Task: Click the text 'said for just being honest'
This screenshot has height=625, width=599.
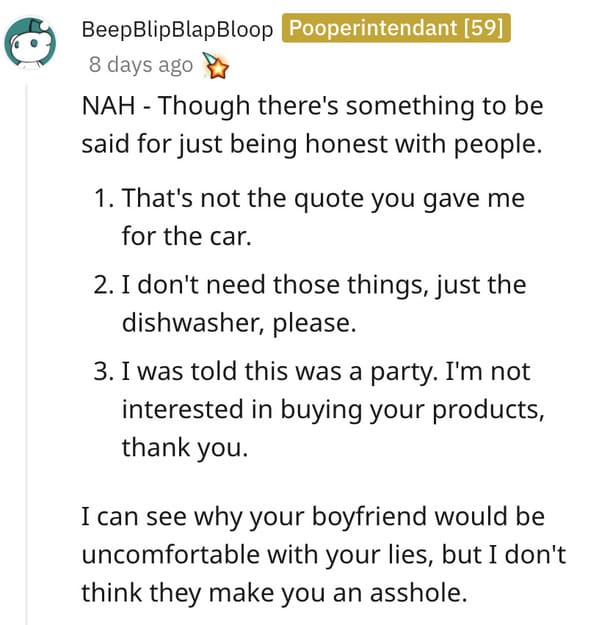Action: (229, 143)
